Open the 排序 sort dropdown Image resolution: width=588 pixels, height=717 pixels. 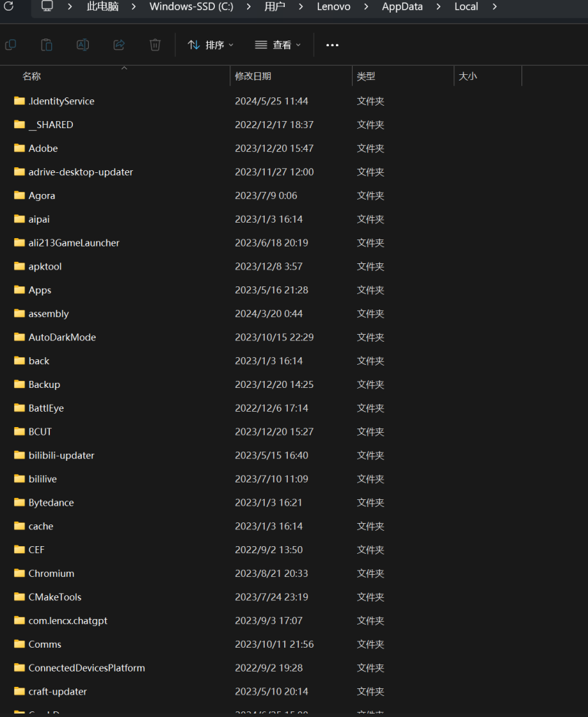tap(211, 45)
